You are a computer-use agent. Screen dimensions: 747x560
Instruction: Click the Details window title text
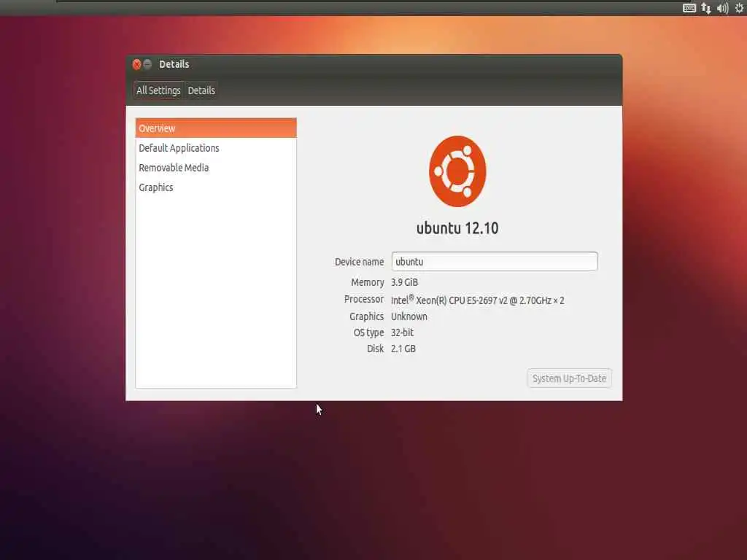[174, 64]
